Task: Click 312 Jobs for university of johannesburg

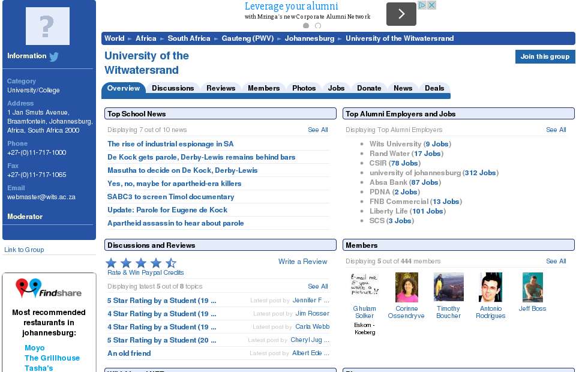Action: (x=481, y=173)
